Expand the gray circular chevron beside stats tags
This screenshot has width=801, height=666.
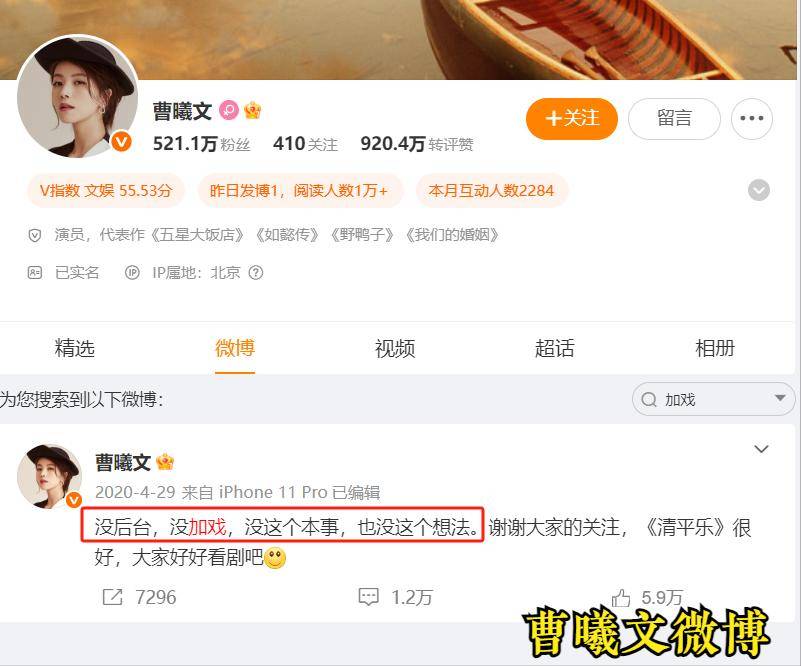click(x=759, y=191)
